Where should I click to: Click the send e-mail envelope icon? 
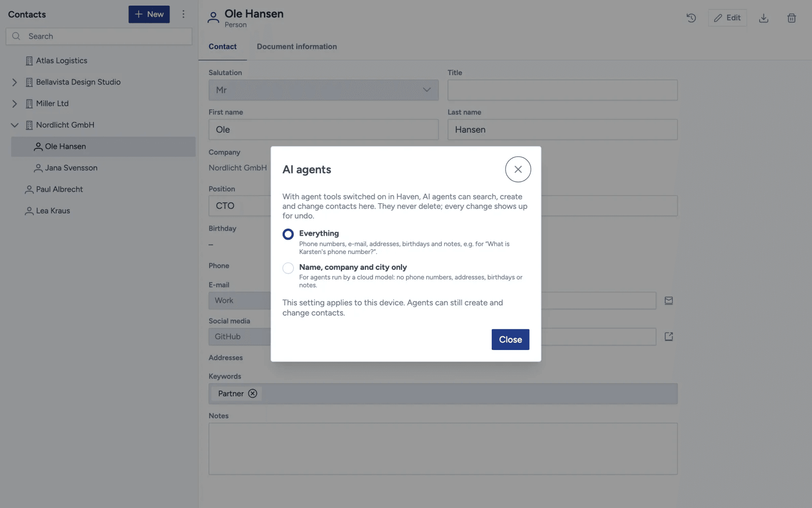[668, 301]
